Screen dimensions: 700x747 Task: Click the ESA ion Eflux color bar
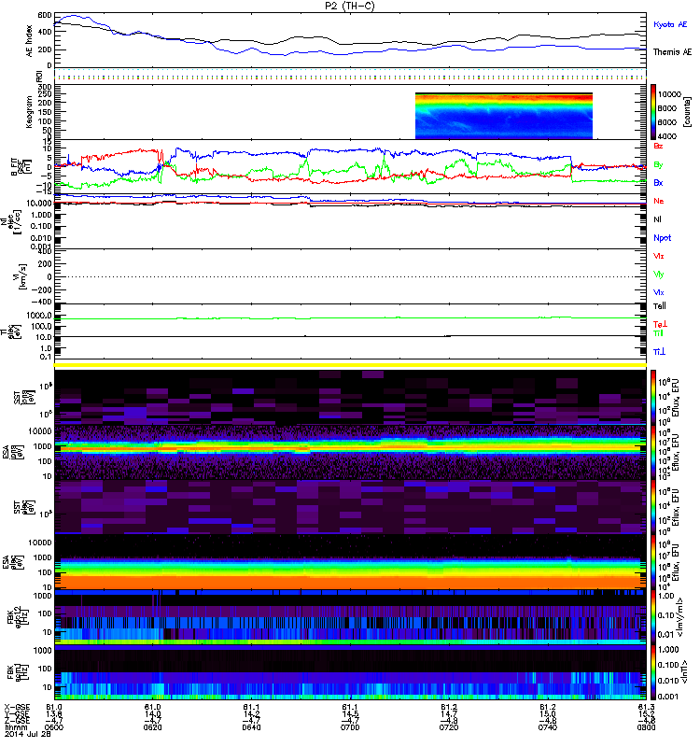pos(653,452)
